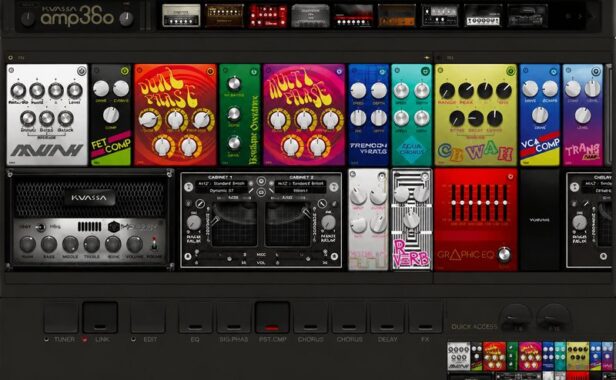Click the second Quick Access knob
The width and height of the screenshot is (616, 380).
pyautogui.click(x=553, y=318)
